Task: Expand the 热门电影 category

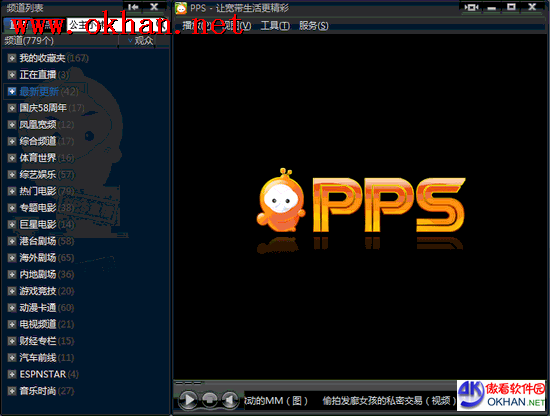Action: coord(12,191)
